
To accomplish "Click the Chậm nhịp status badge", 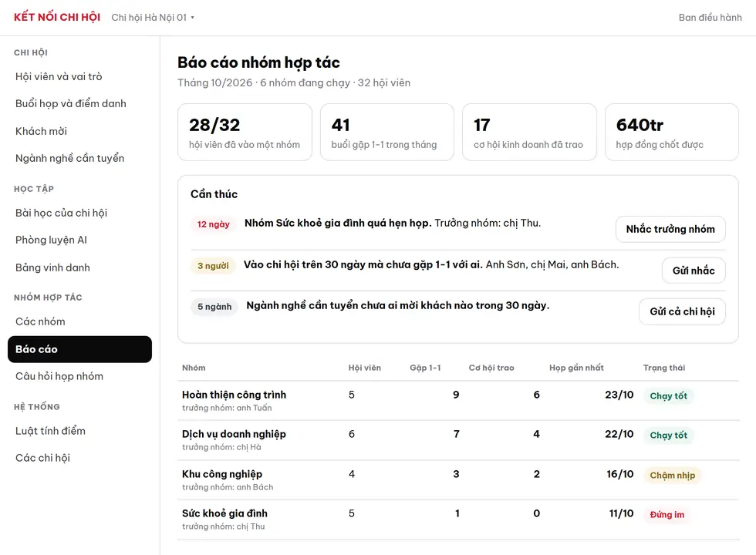I will point(672,476).
